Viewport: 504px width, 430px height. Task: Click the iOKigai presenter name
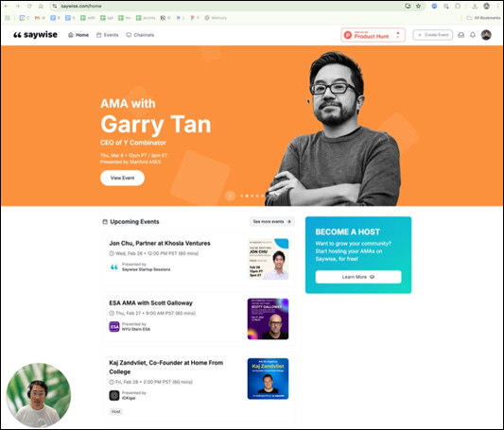tap(129, 398)
